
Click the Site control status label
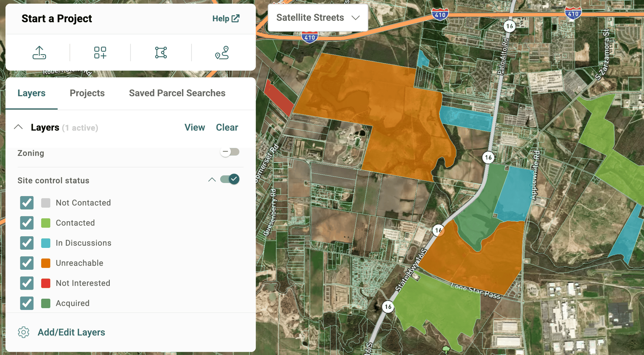point(53,180)
